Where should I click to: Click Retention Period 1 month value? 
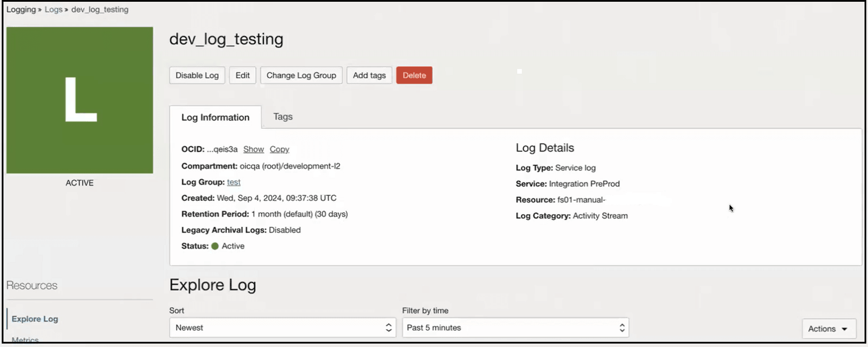coord(300,214)
